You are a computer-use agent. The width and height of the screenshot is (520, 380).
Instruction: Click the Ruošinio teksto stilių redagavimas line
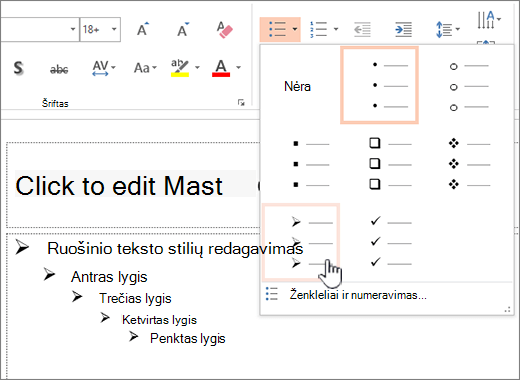175,249
